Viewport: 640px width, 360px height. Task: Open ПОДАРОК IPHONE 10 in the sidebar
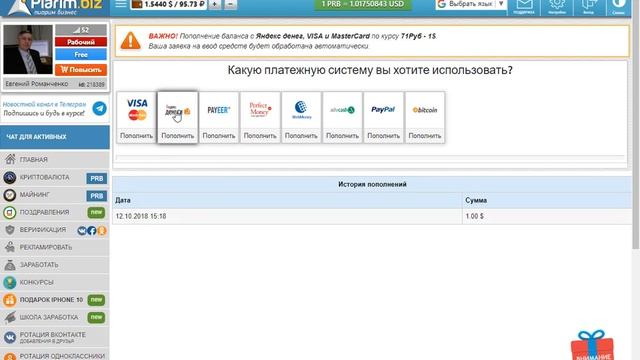click(55, 300)
